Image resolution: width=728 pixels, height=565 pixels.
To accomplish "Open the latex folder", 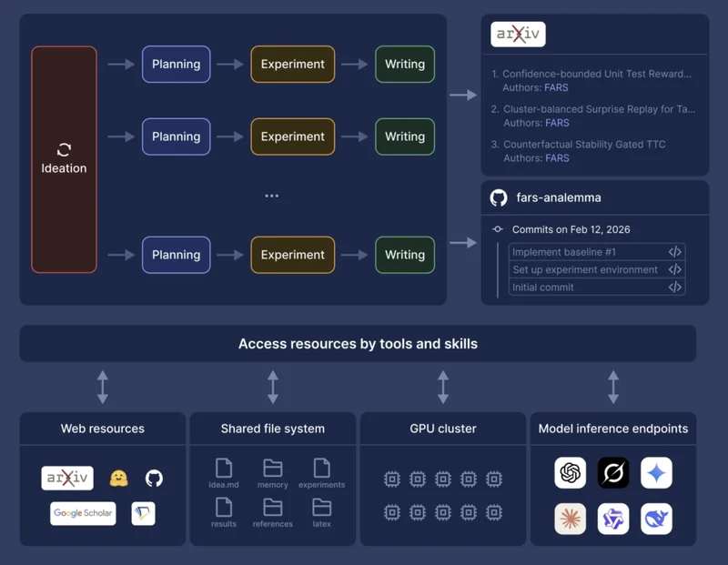I will coord(321,508).
